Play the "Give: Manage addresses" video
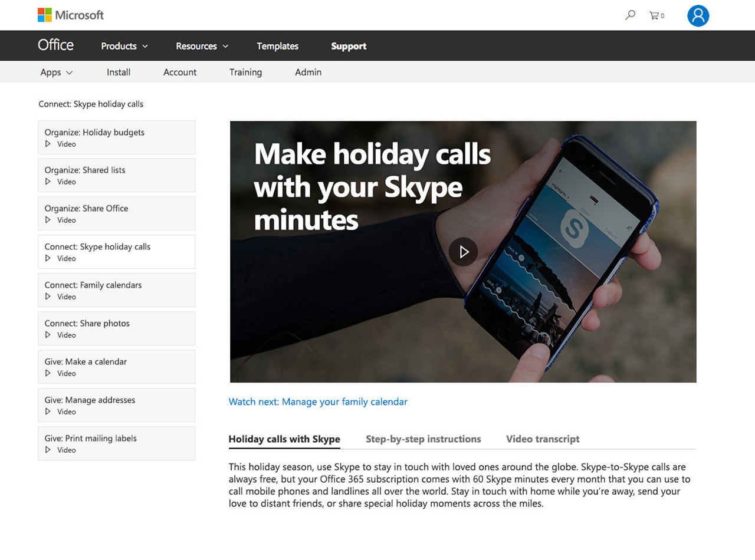 (116, 405)
